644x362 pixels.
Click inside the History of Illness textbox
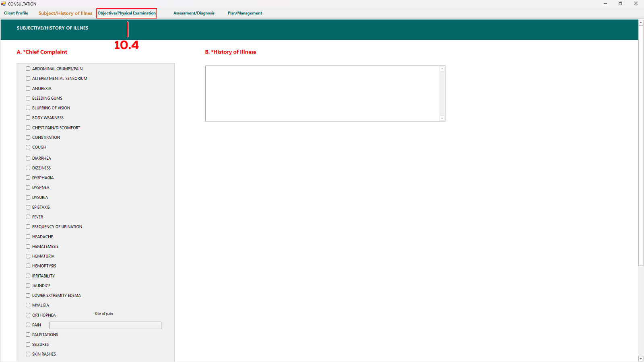tap(322, 93)
